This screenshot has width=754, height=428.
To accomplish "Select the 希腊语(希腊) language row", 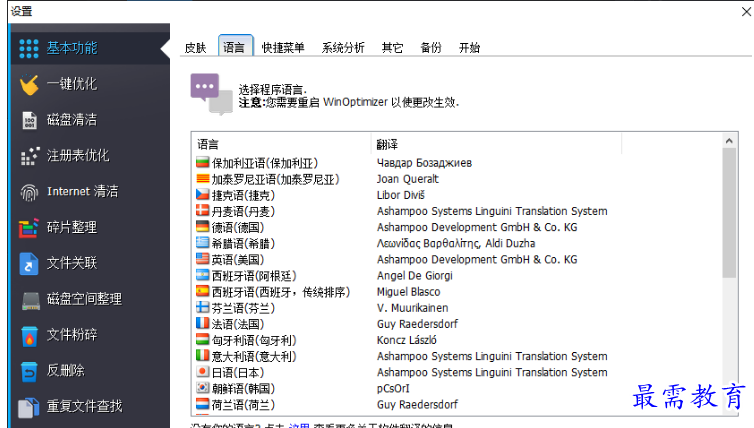I will [x=457, y=243].
